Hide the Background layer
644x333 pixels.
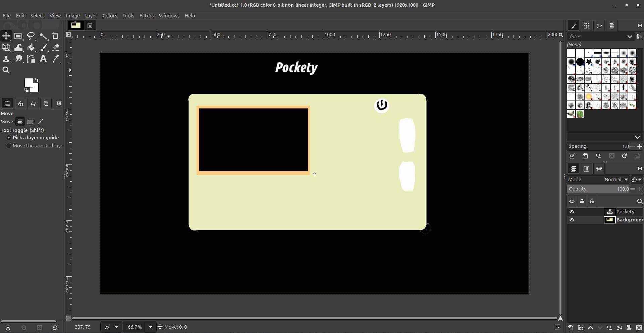point(572,220)
